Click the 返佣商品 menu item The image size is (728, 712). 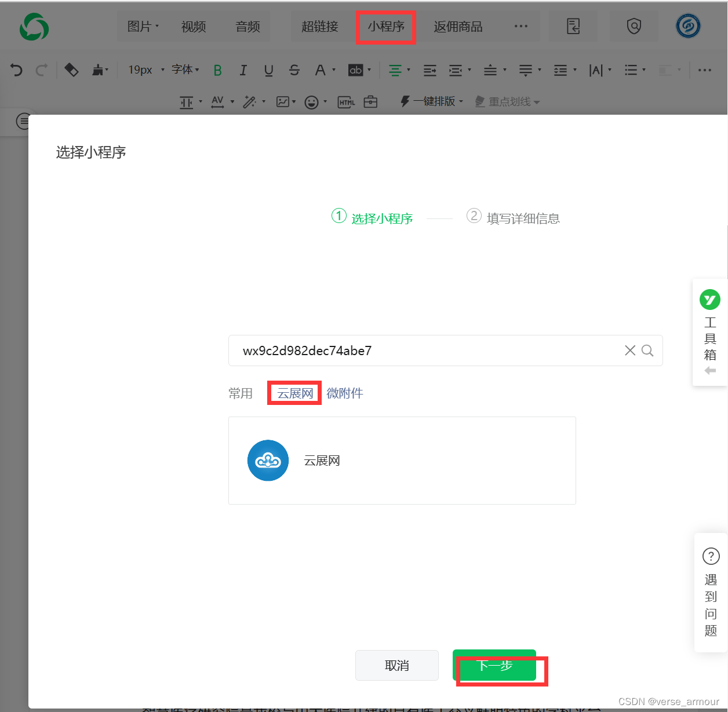coord(458,27)
